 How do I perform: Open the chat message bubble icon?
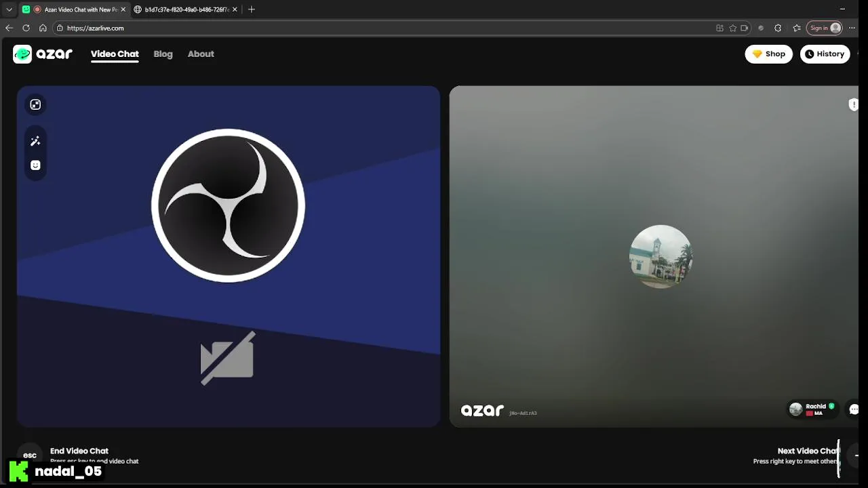click(853, 409)
